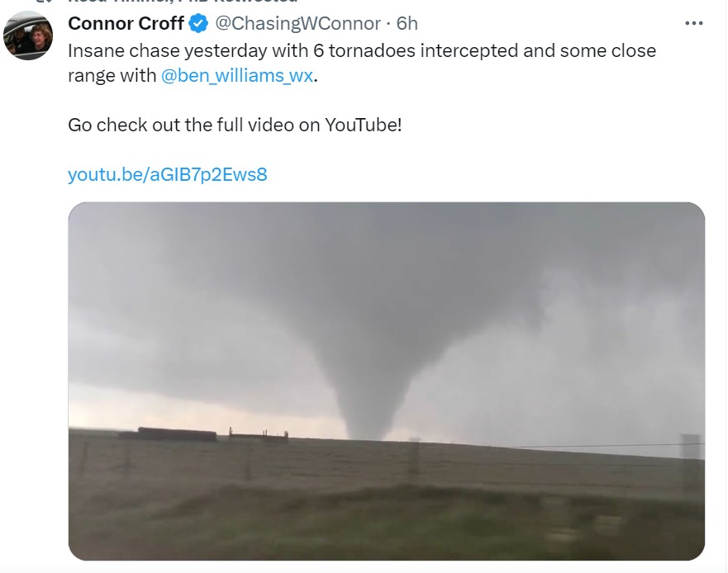Screen dimensions: 728x573
Task: Click the word 'YouTube!' in the tweet
Action: (x=363, y=125)
